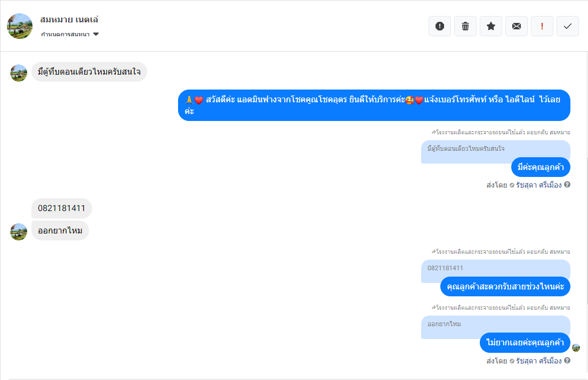Image resolution: width=588 pixels, height=380 pixels.
Task: Open สมหมาย เนตเล่ profile picture in header
Action: (20, 26)
